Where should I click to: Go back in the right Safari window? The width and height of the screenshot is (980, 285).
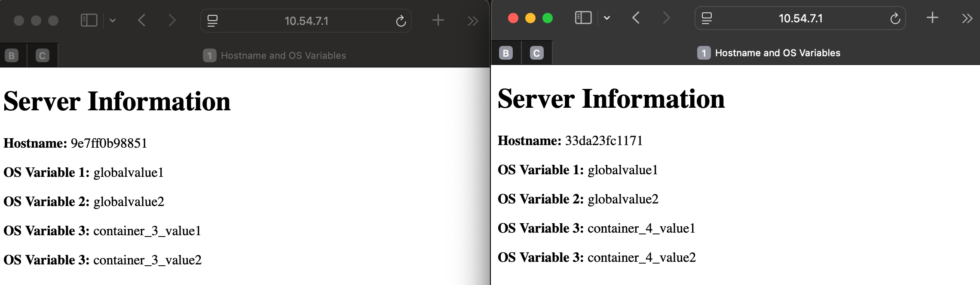636,18
